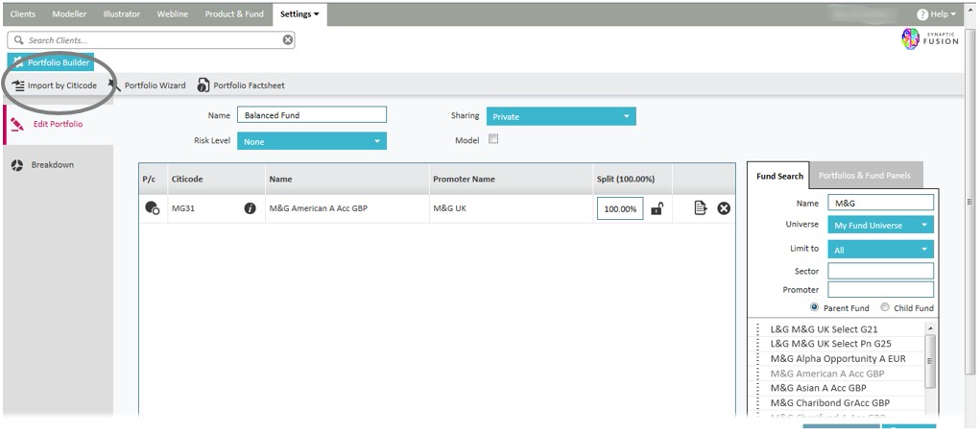The height and width of the screenshot is (436, 980).
Task: Open the factsheet document icon in MG31 row
Action: (701, 208)
